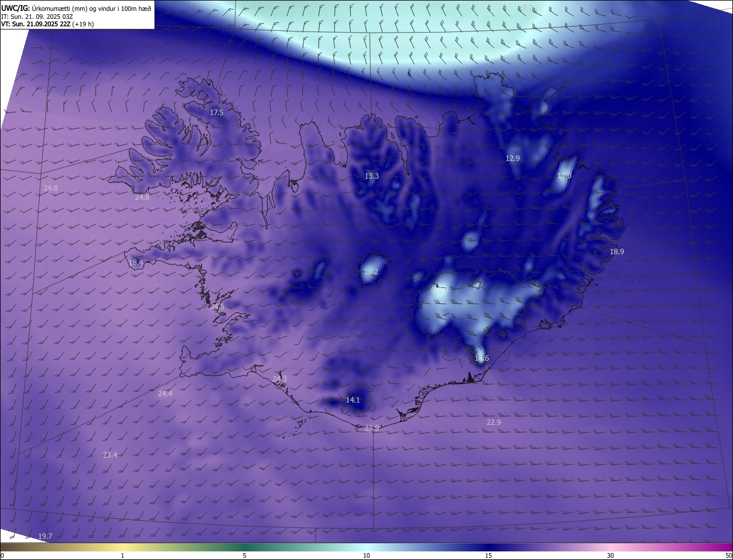Click the 19.7 value in the bottom-left corner
The image size is (733, 560).
(45, 537)
